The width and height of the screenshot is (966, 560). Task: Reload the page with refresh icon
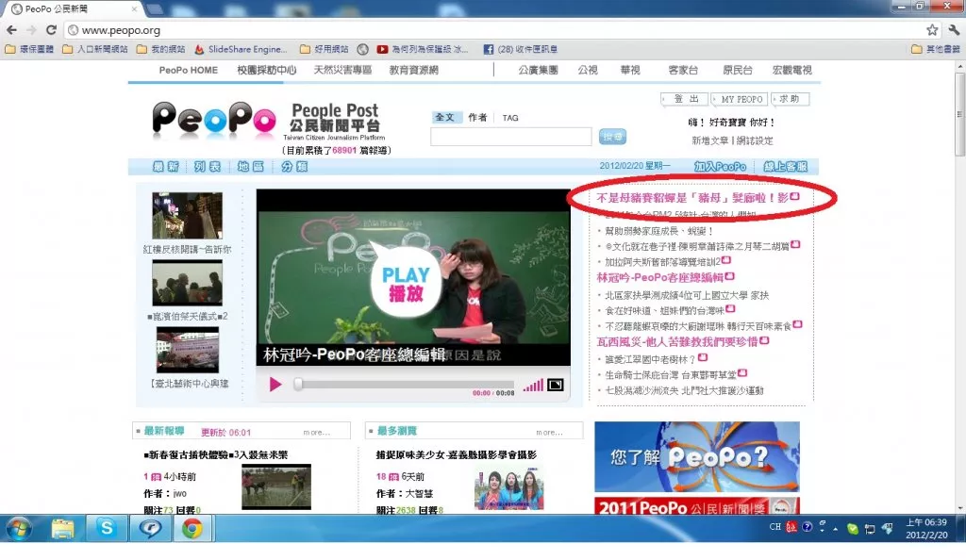(x=52, y=29)
